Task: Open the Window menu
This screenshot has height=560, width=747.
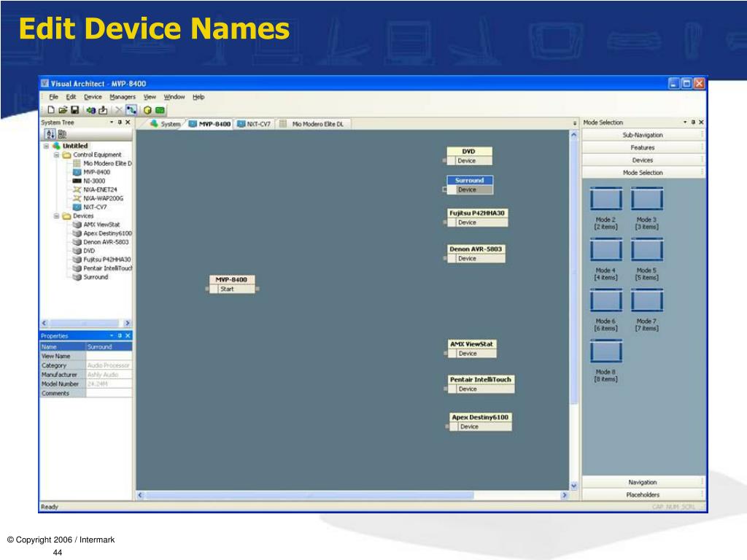Action: coord(174,97)
